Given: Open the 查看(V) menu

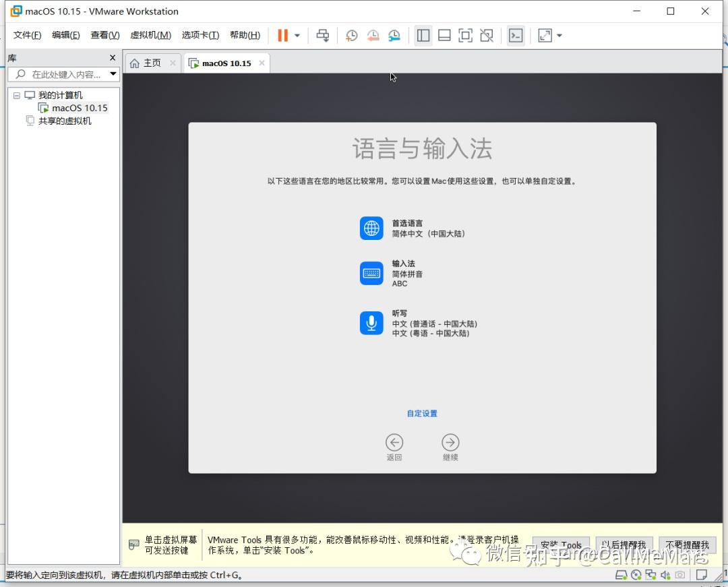Looking at the screenshot, I should pyautogui.click(x=105, y=35).
